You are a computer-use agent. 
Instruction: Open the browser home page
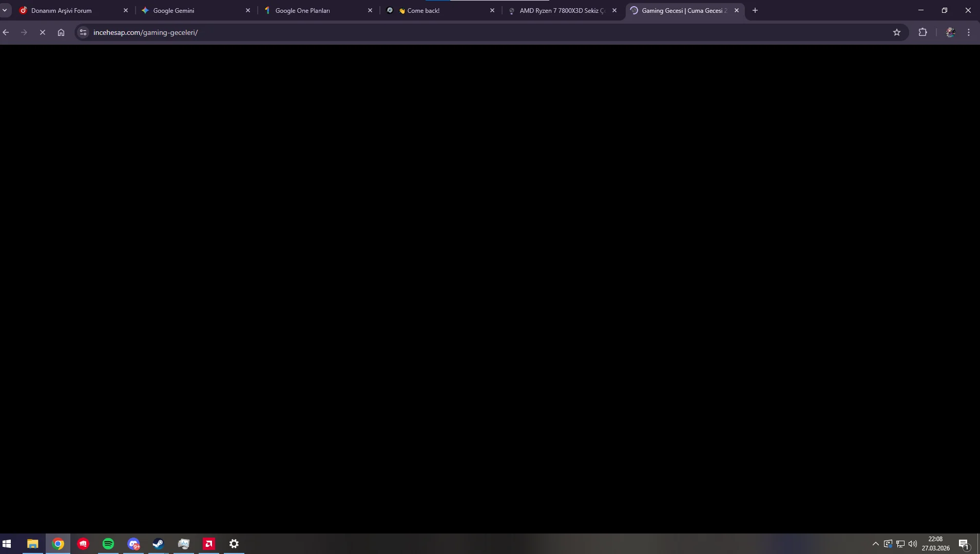(x=61, y=32)
